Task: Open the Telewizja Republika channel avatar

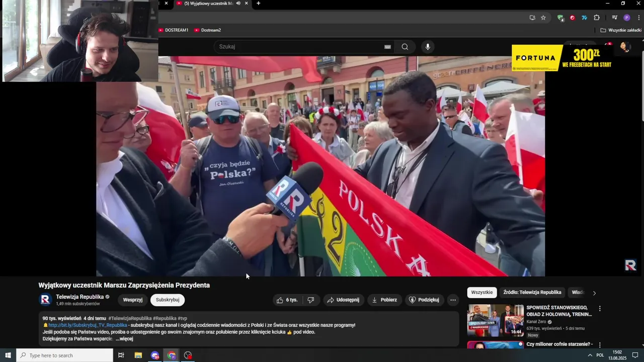Action: coord(45,300)
